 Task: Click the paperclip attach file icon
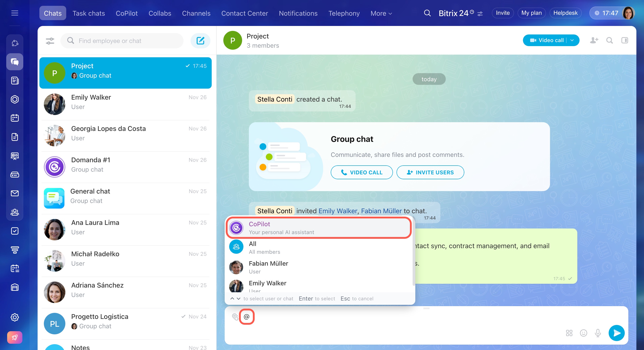pos(235,317)
